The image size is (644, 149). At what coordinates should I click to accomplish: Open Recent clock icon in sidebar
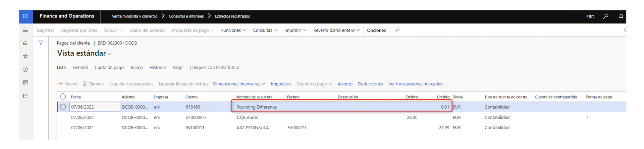25,69
